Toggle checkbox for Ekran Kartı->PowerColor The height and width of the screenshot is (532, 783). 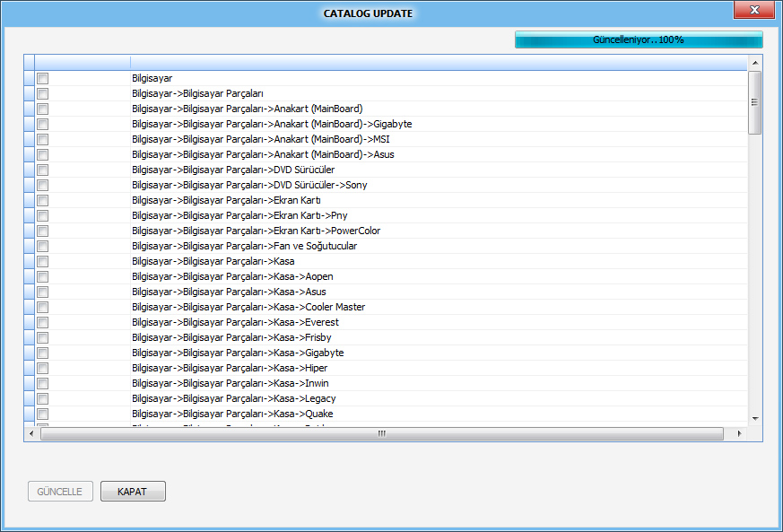[42, 231]
